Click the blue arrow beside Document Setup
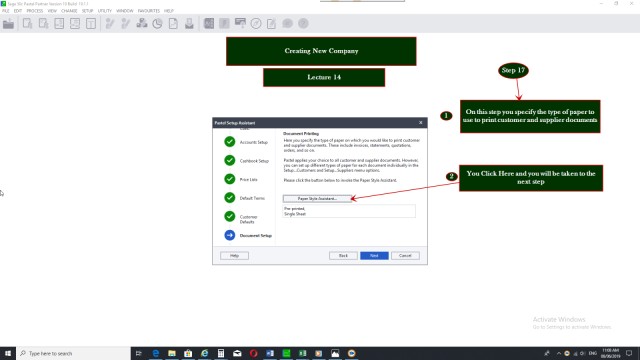 pyautogui.click(x=230, y=235)
